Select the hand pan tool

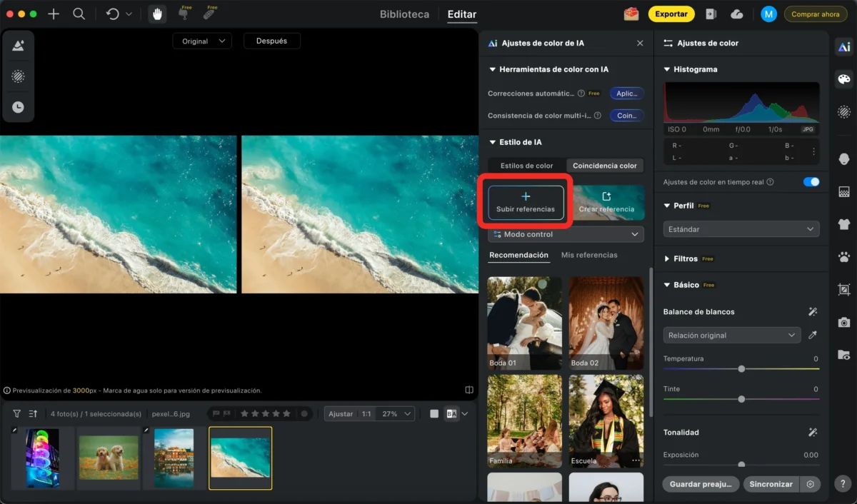[157, 14]
